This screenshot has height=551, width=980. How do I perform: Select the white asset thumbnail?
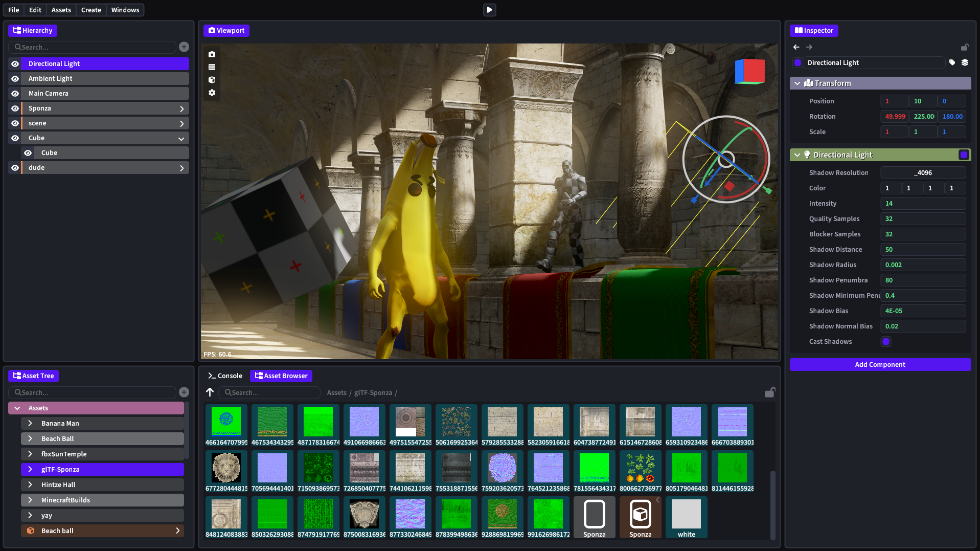click(686, 517)
